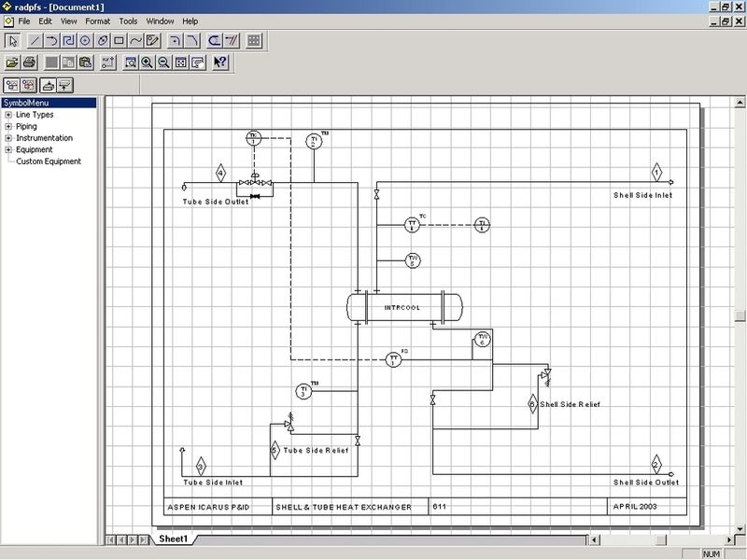Open the Tools menu
This screenshot has width=747, height=560.
coord(128,21)
